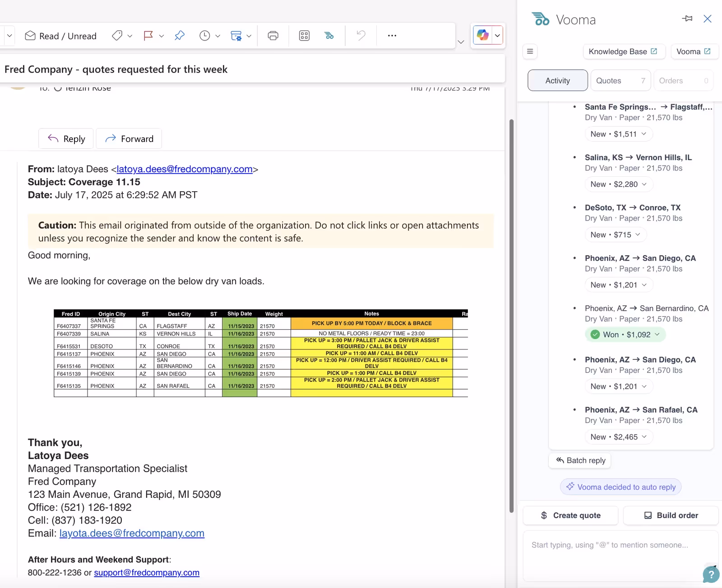Expand the move-to dropdown arrow

click(249, 36)
